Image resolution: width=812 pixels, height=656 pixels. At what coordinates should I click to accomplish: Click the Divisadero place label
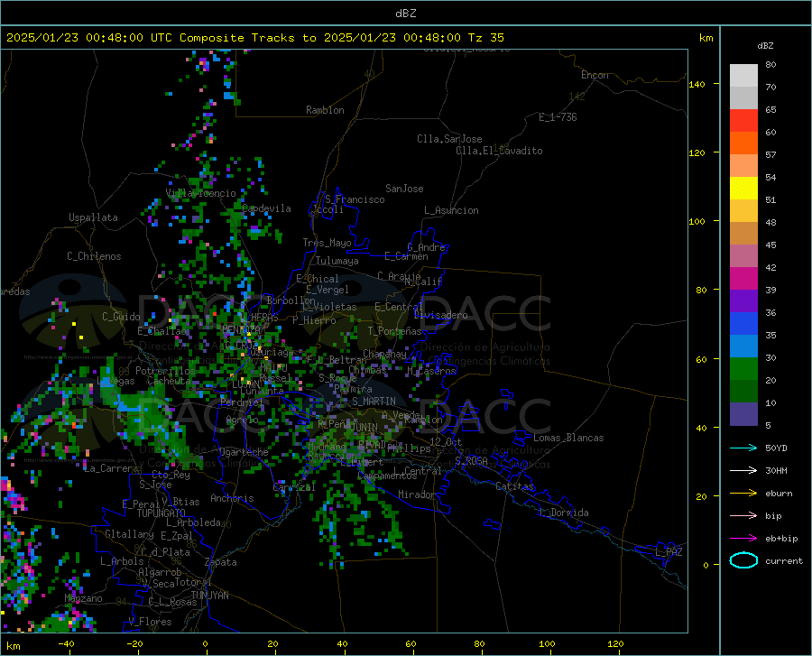pos(440,315)
